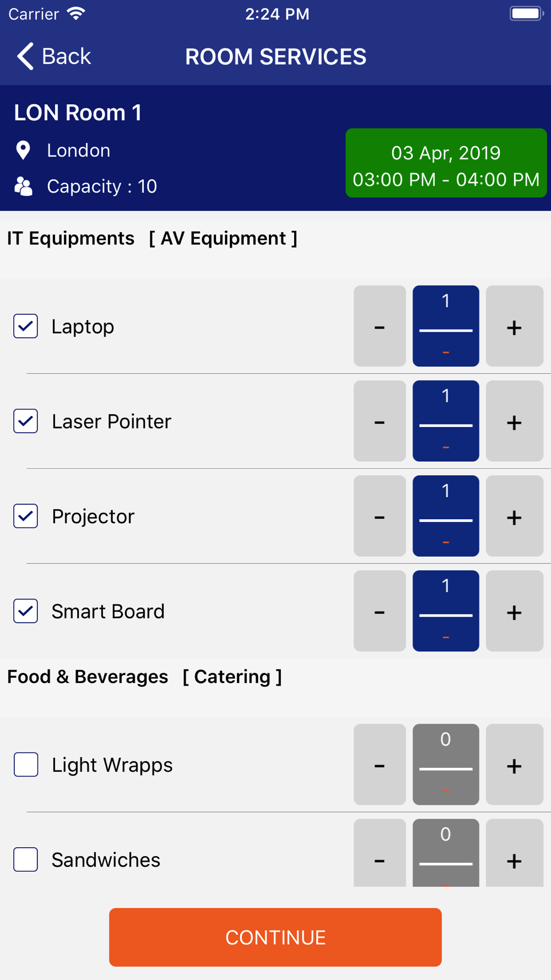
Task: Decrease Laptop quantity with minus button
Action: 380,326
